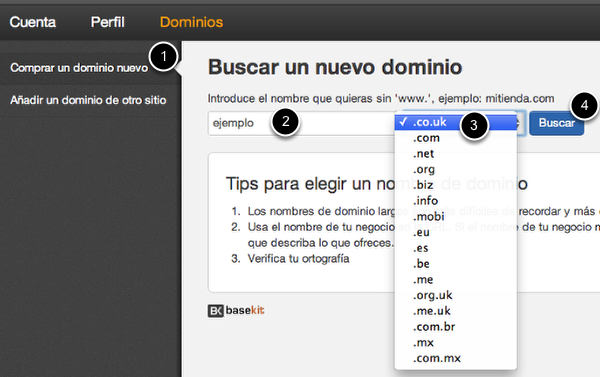Select the .be option

[x=455, y=264]
